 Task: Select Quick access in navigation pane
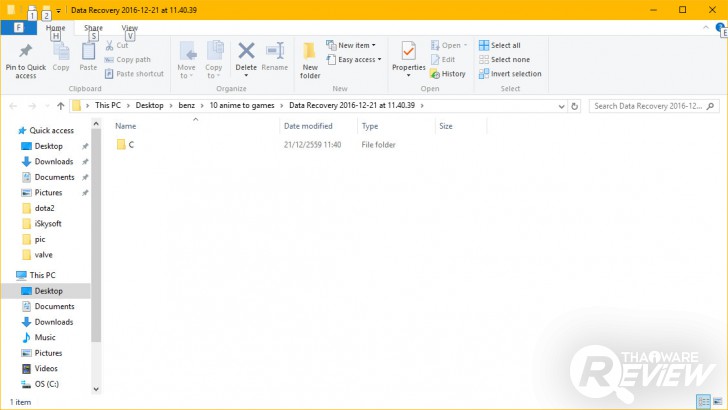pos(46,130)
